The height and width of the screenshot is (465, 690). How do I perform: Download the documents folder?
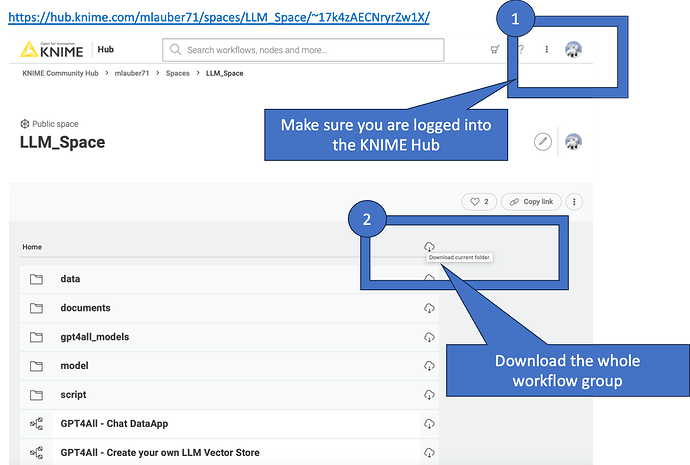tap(429, 308)
